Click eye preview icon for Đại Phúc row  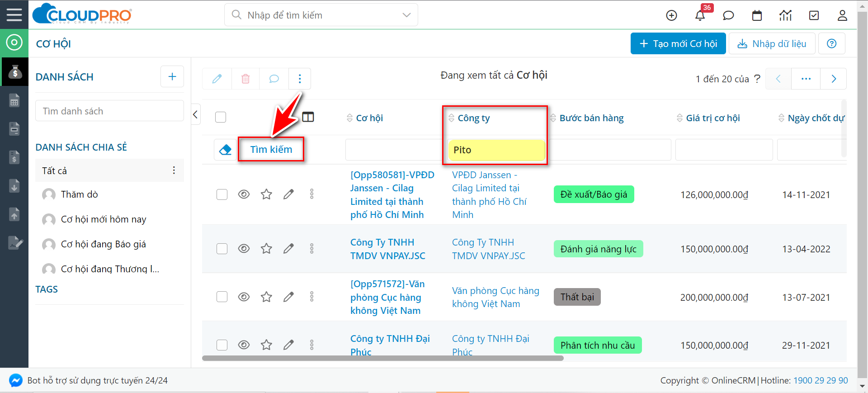(x=244, y=345)
